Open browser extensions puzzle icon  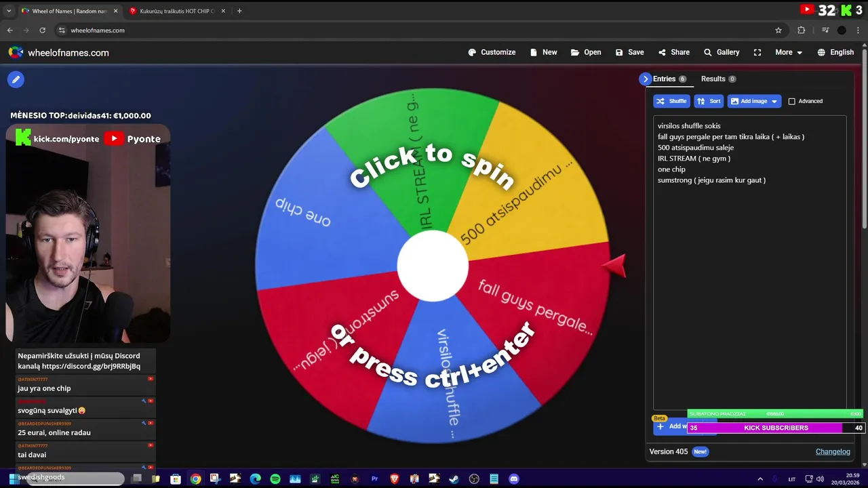pos(801,30)
